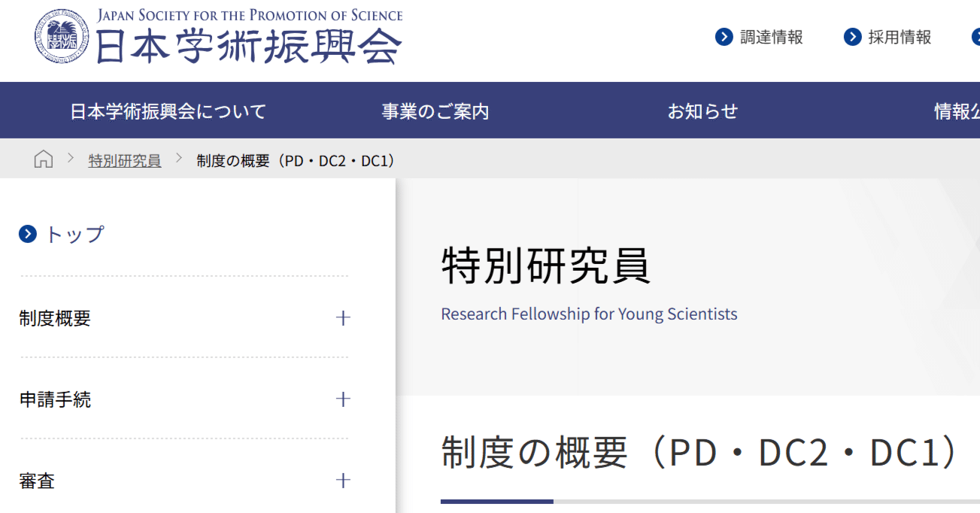Select 審査 sidebar label
Viewport: 980px width, 513px height.
pos(37,481)
